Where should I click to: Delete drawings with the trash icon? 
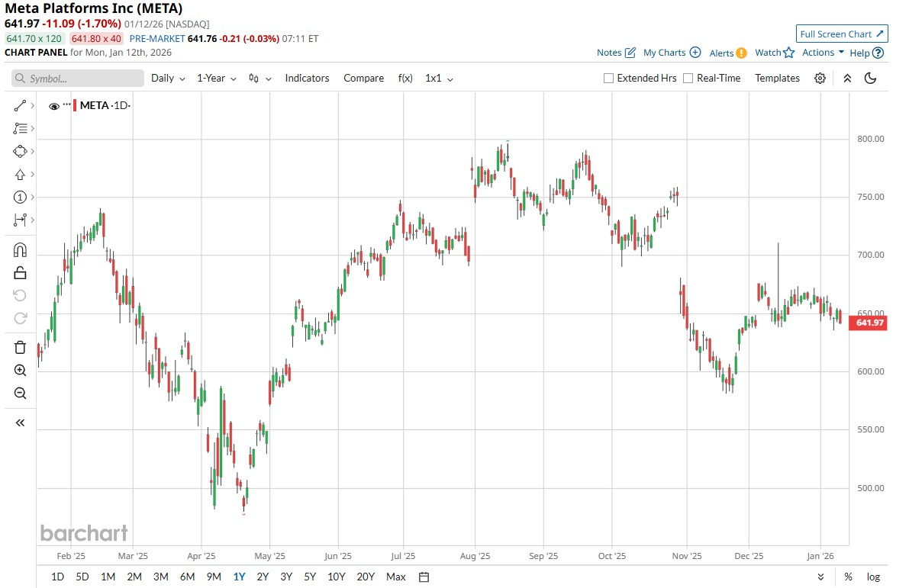click(20, 348)
